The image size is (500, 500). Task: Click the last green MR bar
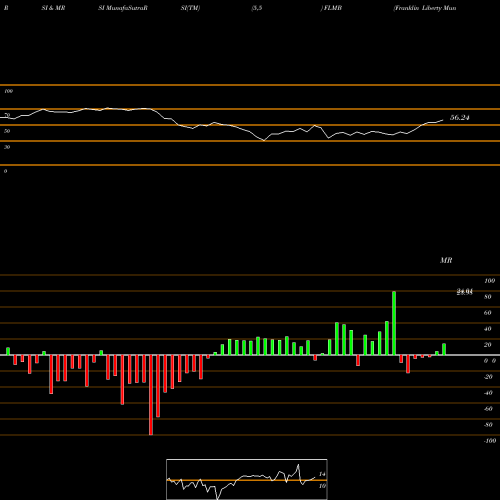click(x=444, y=349)
